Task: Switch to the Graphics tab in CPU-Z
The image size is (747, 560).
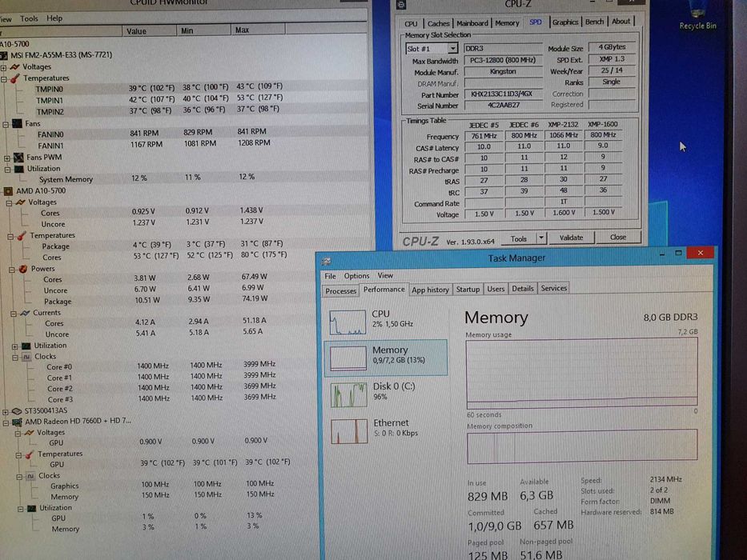Action: click(x=565, y=22)
